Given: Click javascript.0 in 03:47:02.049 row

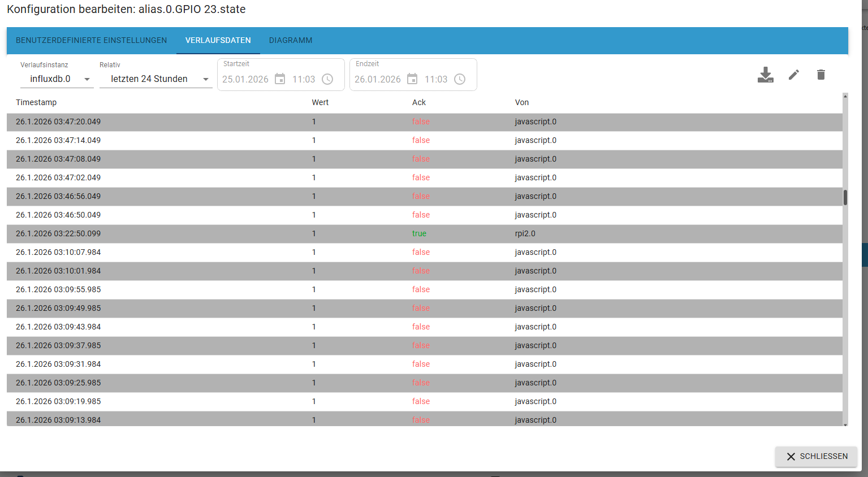Looking at the screenshot, I should pos(536,177).
